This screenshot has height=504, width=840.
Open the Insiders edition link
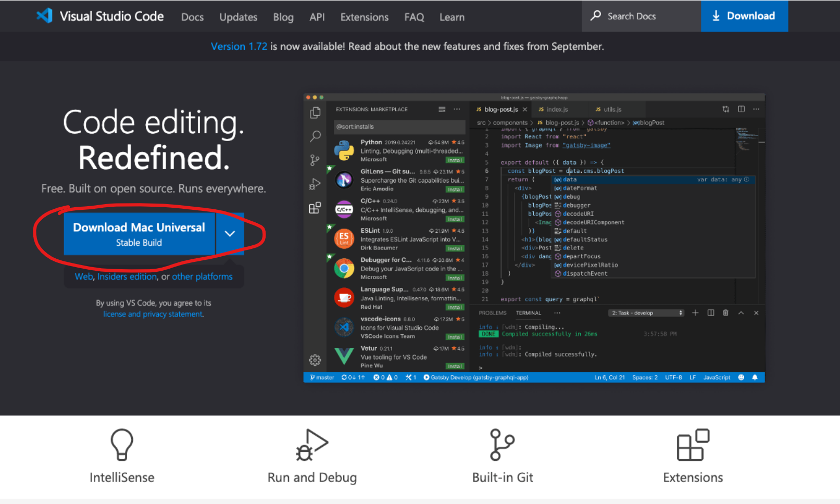tap(127, 276)
